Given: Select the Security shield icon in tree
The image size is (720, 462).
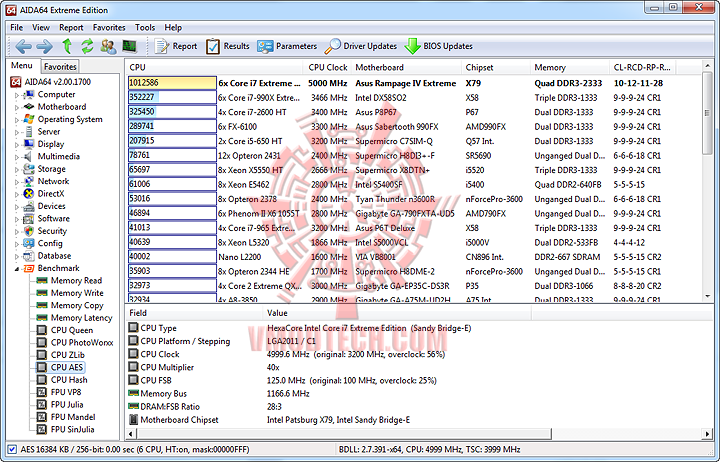Looking at the screenshot, I should (x=29, y=231).
